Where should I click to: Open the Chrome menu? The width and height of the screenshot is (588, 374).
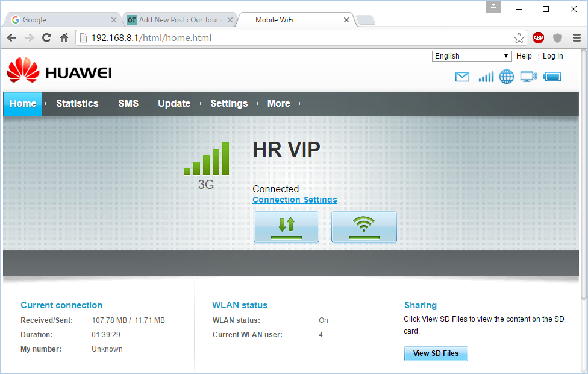577,37
